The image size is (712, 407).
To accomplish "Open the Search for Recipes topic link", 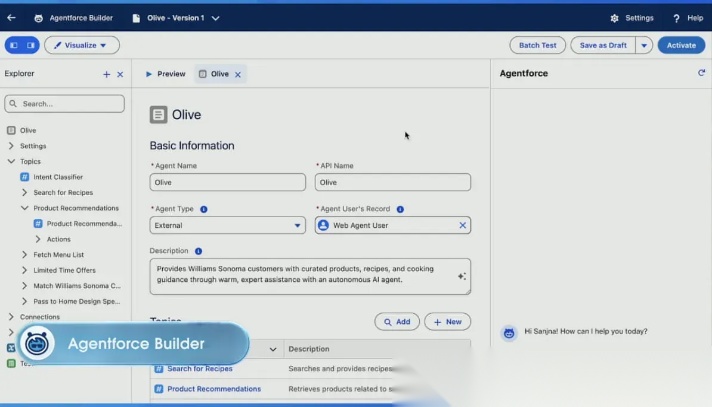I will (200, 368).
